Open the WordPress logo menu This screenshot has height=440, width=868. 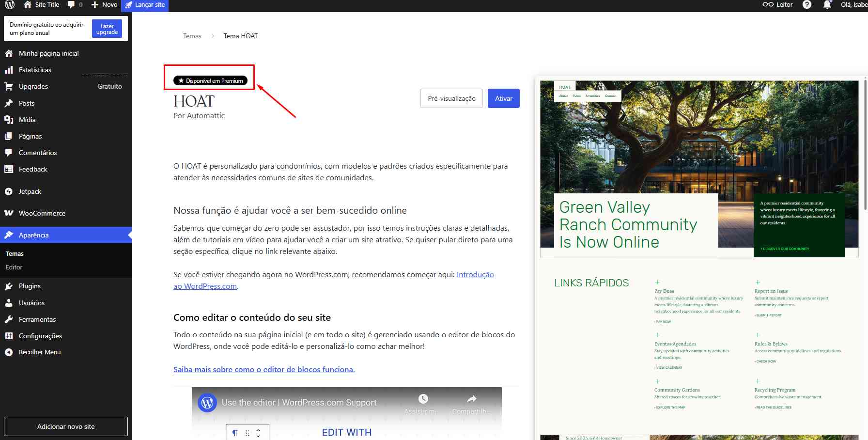coord(10,5)
